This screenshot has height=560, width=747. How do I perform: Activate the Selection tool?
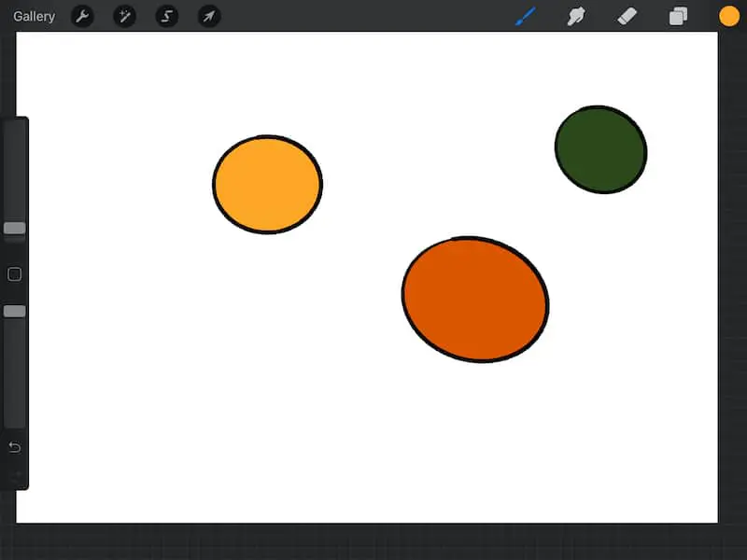[x=167, y=17]
